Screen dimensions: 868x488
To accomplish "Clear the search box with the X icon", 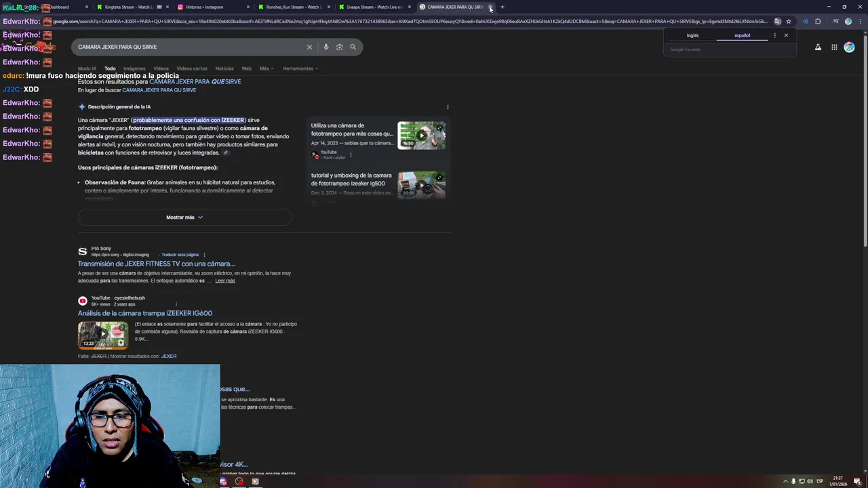I will [x=309, y=47].
